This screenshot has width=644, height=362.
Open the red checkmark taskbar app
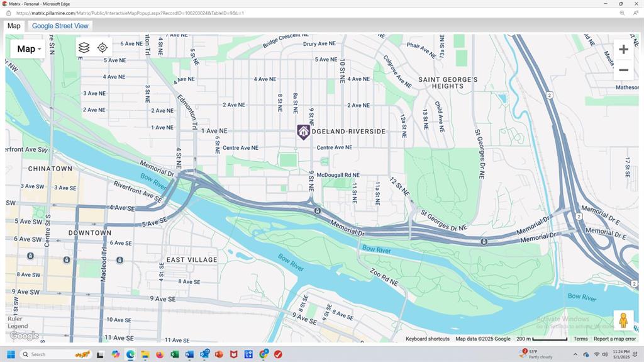tap(278, 354)
